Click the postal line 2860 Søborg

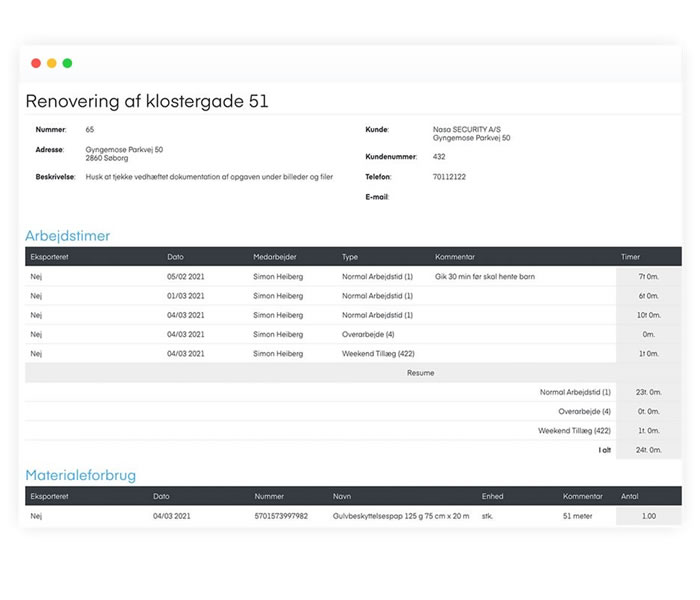[x=107, y=158]
